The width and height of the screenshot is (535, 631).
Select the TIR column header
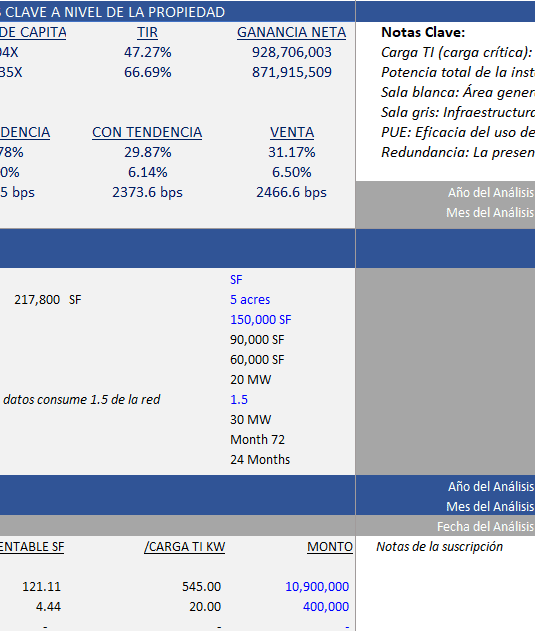click(x=147, y=32)
